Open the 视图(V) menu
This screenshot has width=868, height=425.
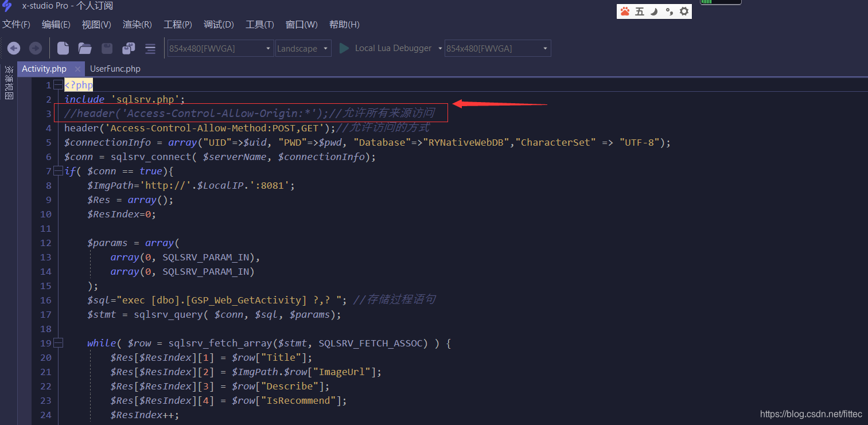[96, 25]
